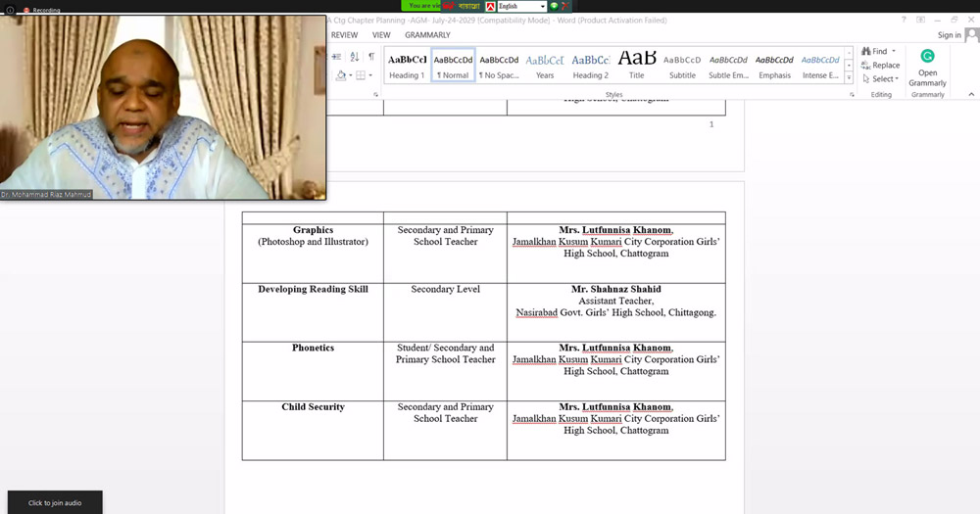The height and width of the screenshot is (514, 980).
Task: Click the Increase Indent icon
Action: (x=336, y=57)
